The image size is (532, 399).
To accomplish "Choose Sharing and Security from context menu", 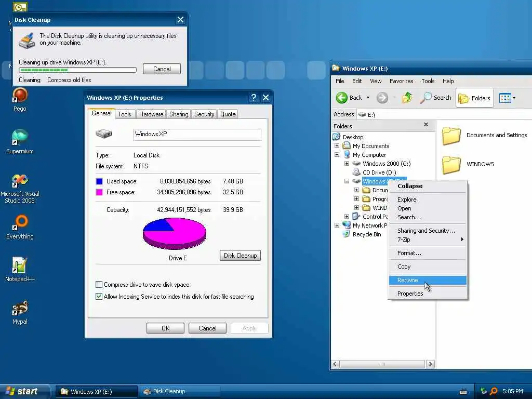I will [x=428, y=231].
